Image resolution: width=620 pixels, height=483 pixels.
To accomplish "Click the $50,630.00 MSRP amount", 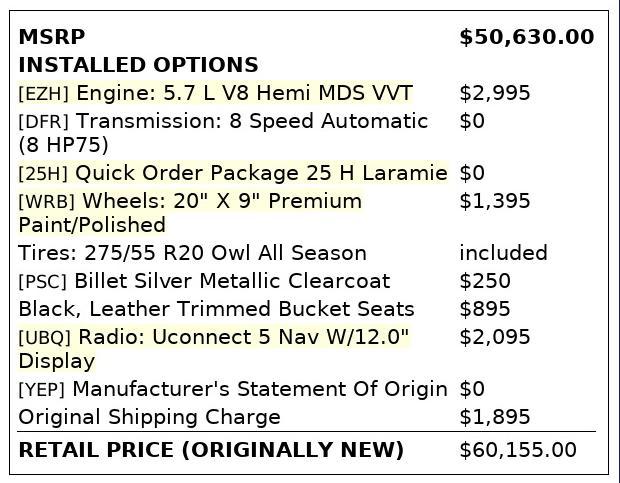I will tap(526, 38).
